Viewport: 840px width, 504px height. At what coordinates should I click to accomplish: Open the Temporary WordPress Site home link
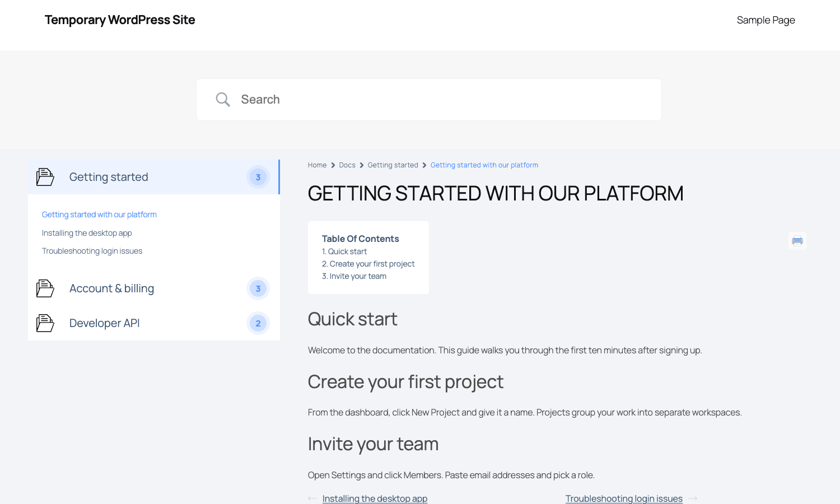[120, 20]
